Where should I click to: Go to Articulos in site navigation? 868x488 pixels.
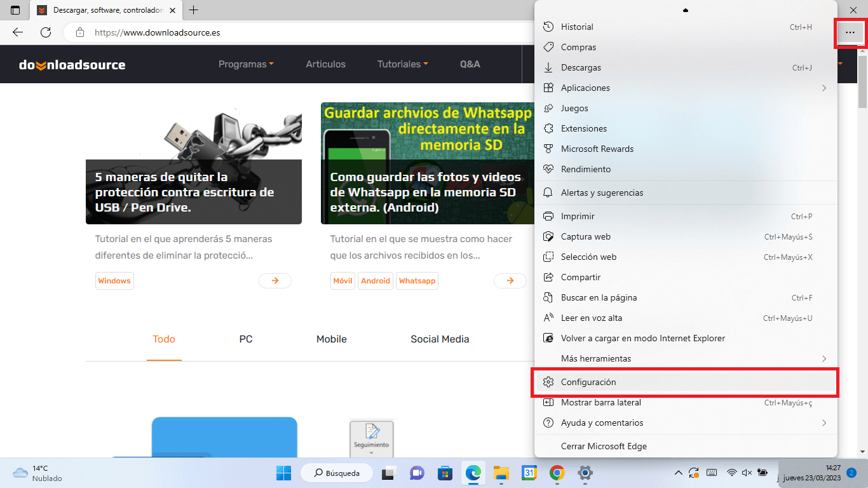coord(325,64)
